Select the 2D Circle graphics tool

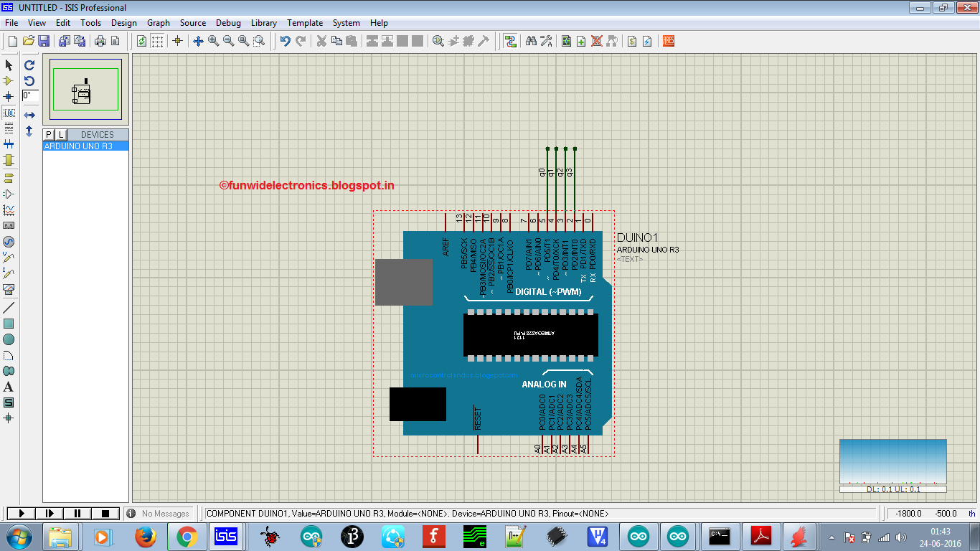click(9, 339)
